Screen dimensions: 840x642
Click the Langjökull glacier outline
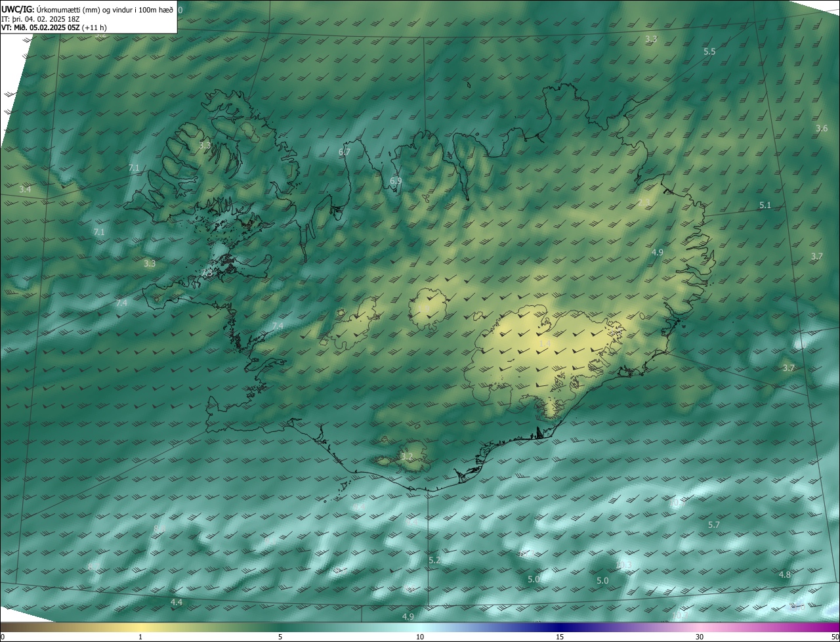(x=350, y=323)
